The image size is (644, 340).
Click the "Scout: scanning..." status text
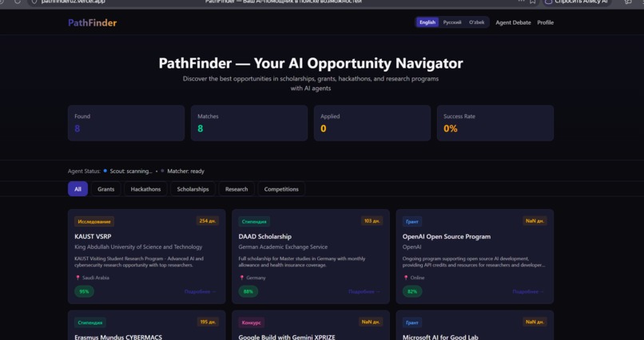pyautogui.click(x=131, y=171)
